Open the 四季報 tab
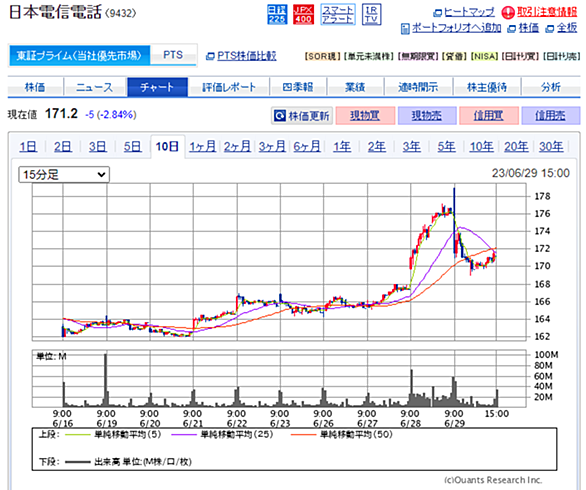This screenshot has height=490, width=586. coord(298,87)
